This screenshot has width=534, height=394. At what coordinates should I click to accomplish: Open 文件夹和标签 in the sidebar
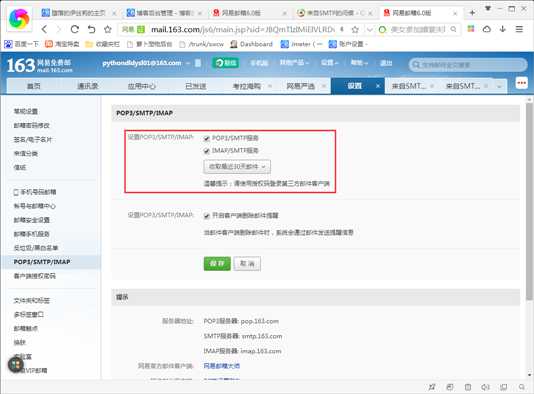click(x=32, y=300)
